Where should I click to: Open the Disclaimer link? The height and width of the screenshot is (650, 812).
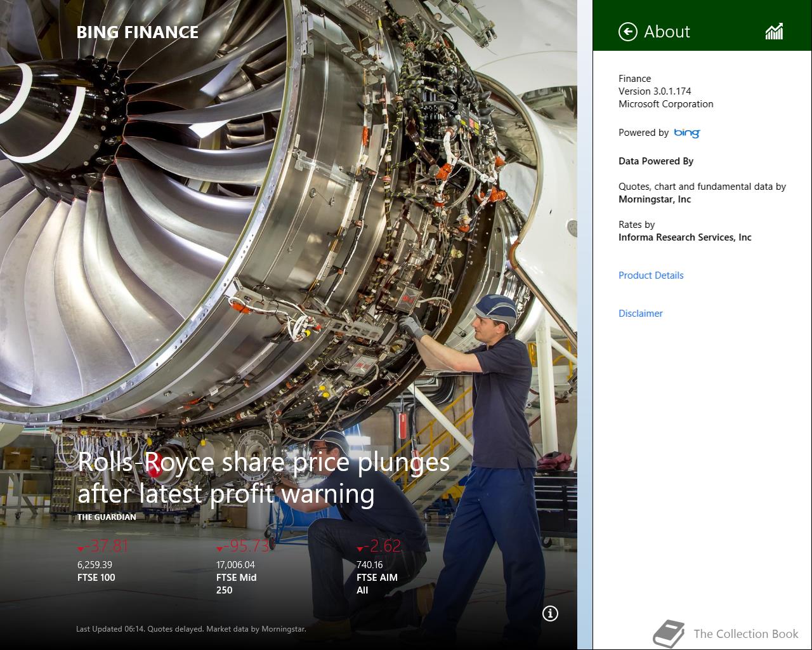641,314
